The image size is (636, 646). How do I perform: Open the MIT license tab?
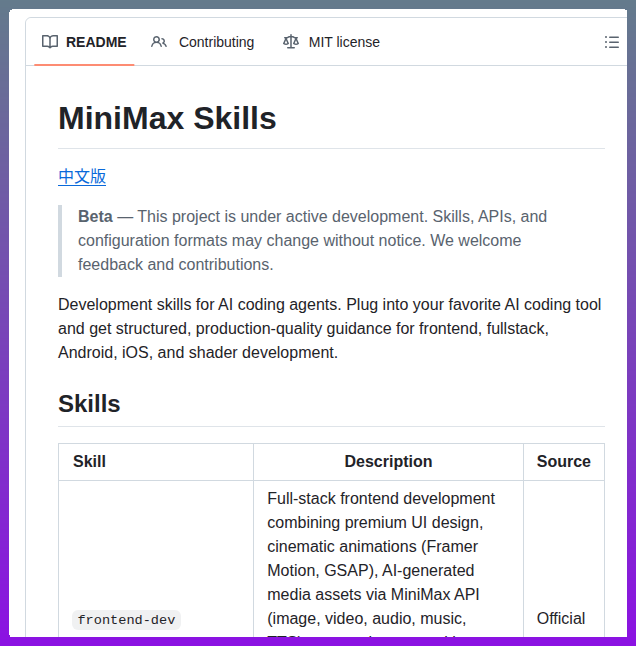pos(331,42)
